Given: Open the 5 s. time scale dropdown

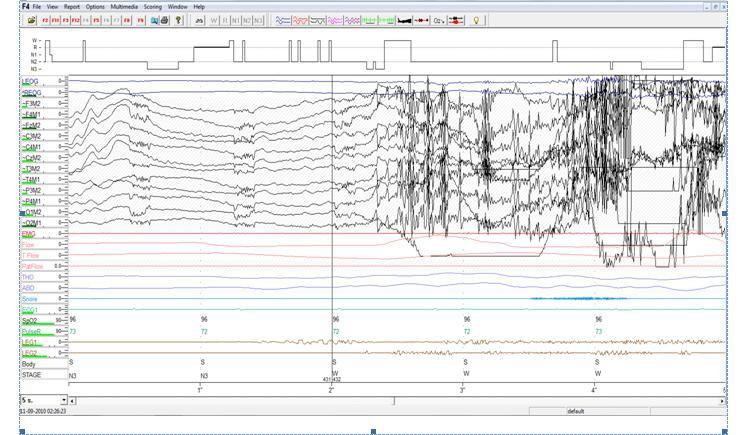Looking at the screenshot, I should (64, 400).
